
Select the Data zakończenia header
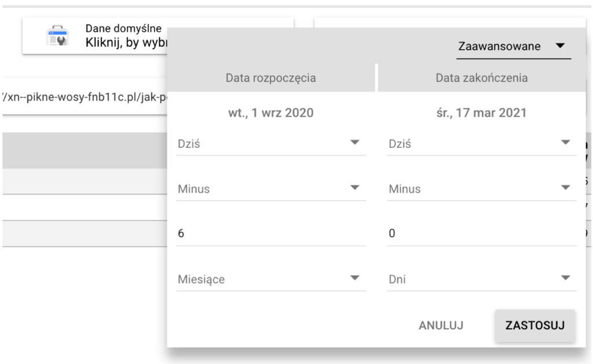pos(482,78)
